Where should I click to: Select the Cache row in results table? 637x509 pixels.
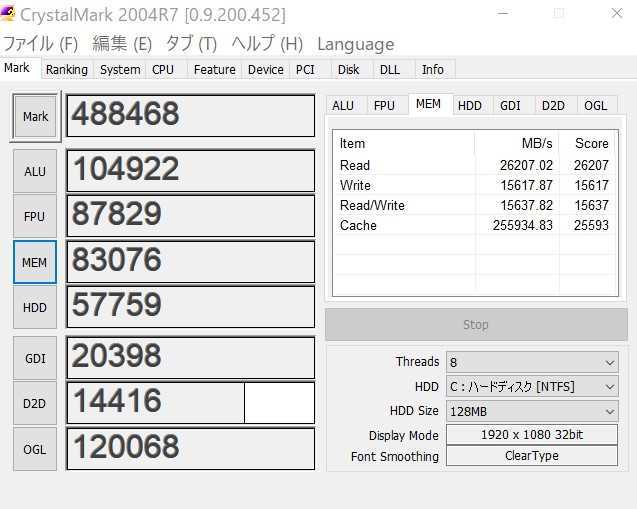click(x=475, y=225)
